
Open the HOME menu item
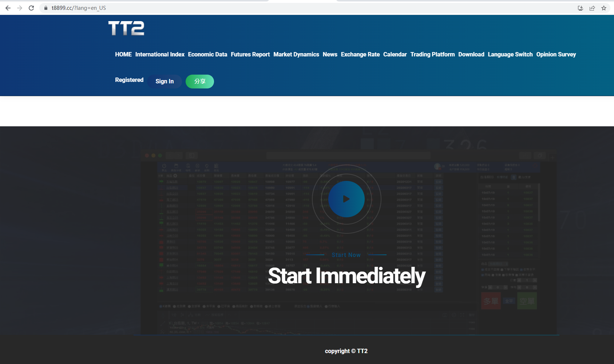click(x=123, y=54)
